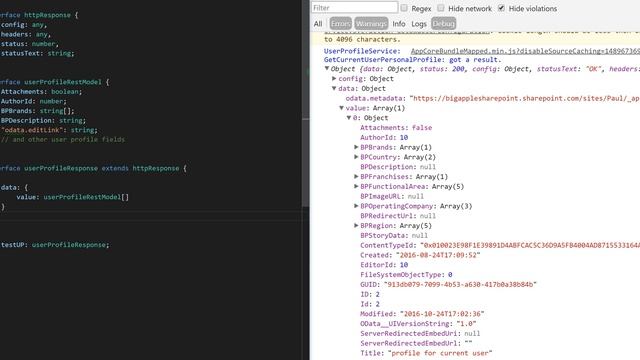Select the BPDescription: null property

(x=398, y=167)
